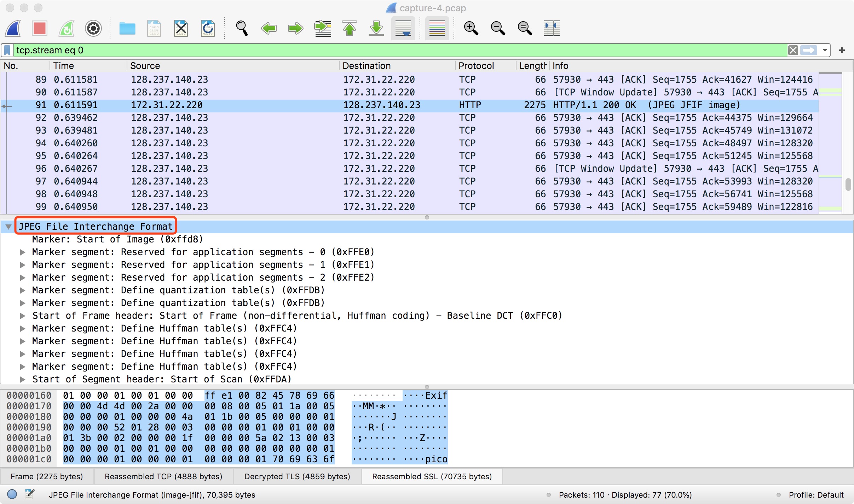Open capture options gear icon
This screenshot has width=854, height=504.
(x=93, y=28)
